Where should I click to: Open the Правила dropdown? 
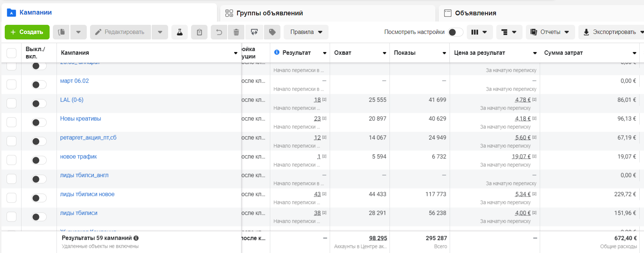(306, 32)
